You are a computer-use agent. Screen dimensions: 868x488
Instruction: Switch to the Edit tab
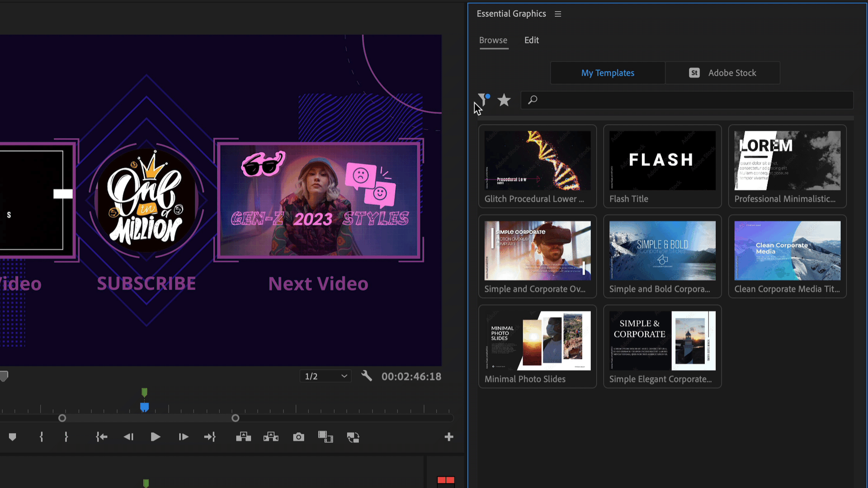(531, 40)
